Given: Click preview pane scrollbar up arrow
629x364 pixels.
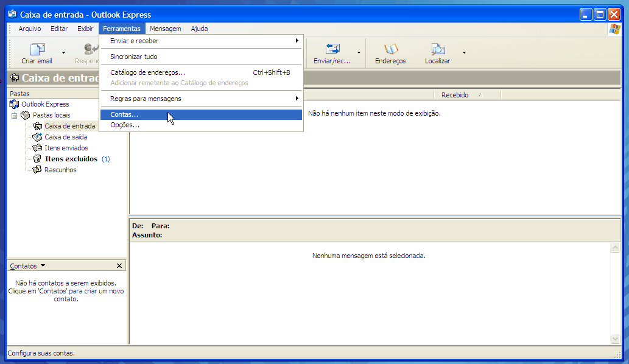Looking at the screenshot, I should point(616,248).
